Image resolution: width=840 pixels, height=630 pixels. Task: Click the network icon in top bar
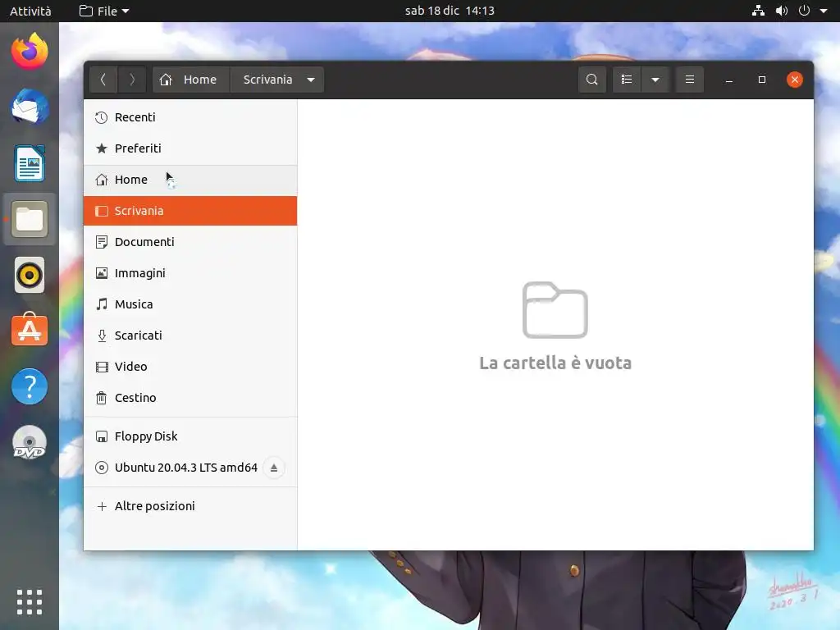click(758, 11)
